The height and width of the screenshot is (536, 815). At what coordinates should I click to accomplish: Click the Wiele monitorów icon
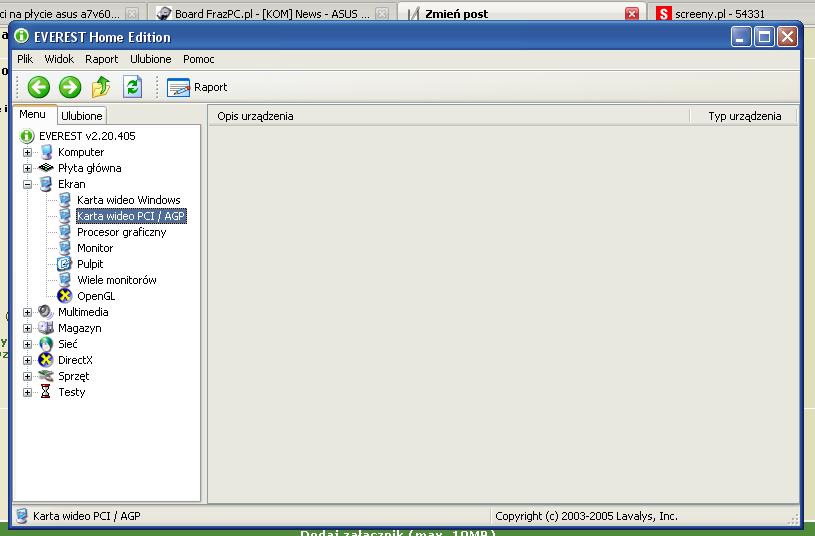[x=65, y=280]
